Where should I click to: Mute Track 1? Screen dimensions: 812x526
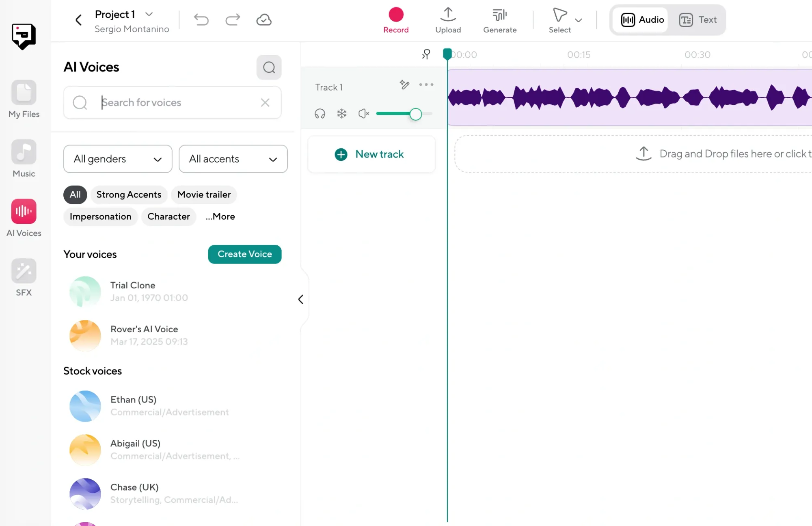pyautogui.click(x=363, y=114)
